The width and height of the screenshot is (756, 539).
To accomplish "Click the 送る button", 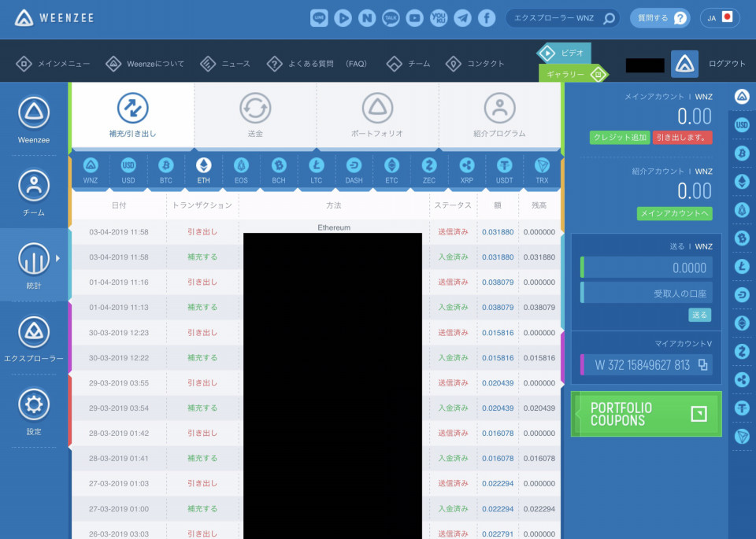I will (x=699, y=315).
